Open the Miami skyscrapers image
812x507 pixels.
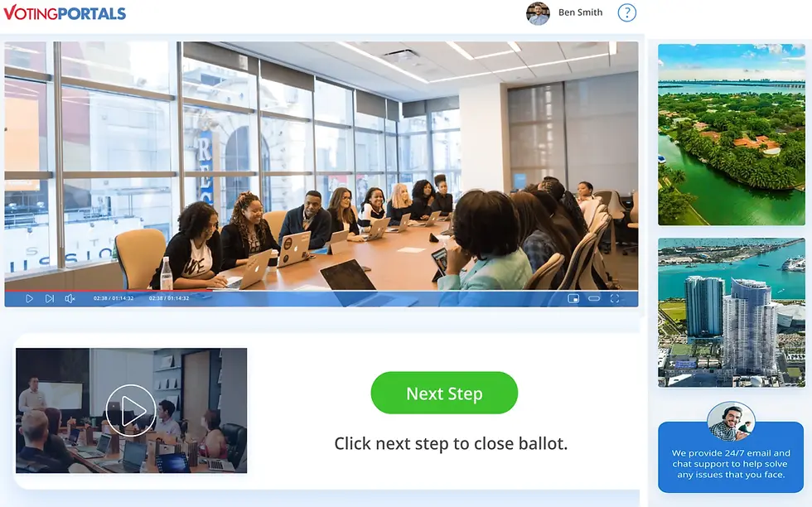click(x=731, y=312)
